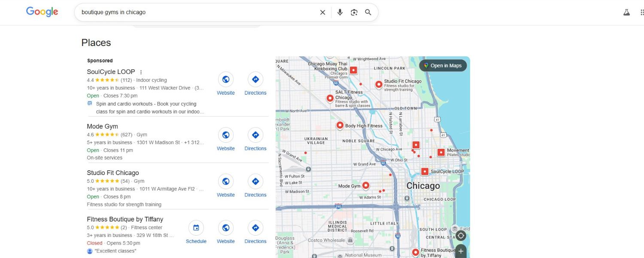This screenshot has height=258, width=644.
Task: Open the Mode Gym listing title
Action: click(102, 126)
